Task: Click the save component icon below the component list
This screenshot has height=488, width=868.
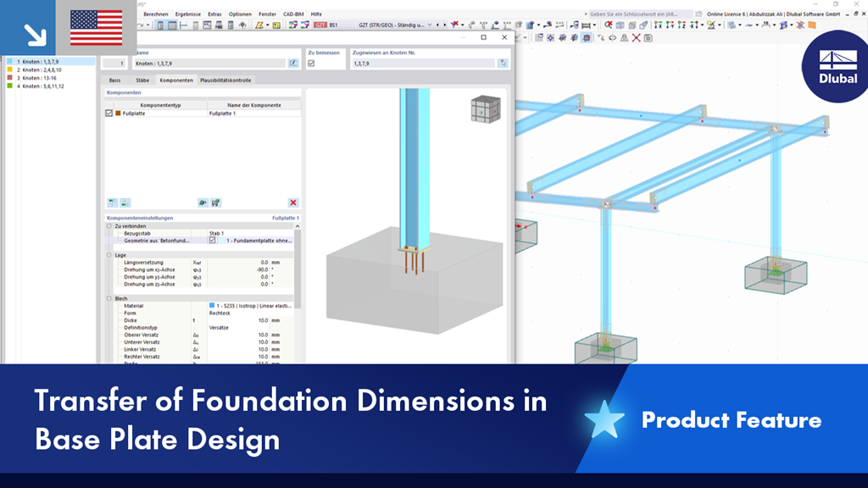Action: 215,202
